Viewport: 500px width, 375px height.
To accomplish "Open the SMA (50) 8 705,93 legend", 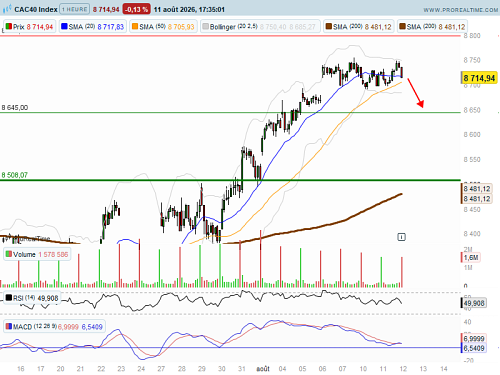I will (x=163, y=26).
